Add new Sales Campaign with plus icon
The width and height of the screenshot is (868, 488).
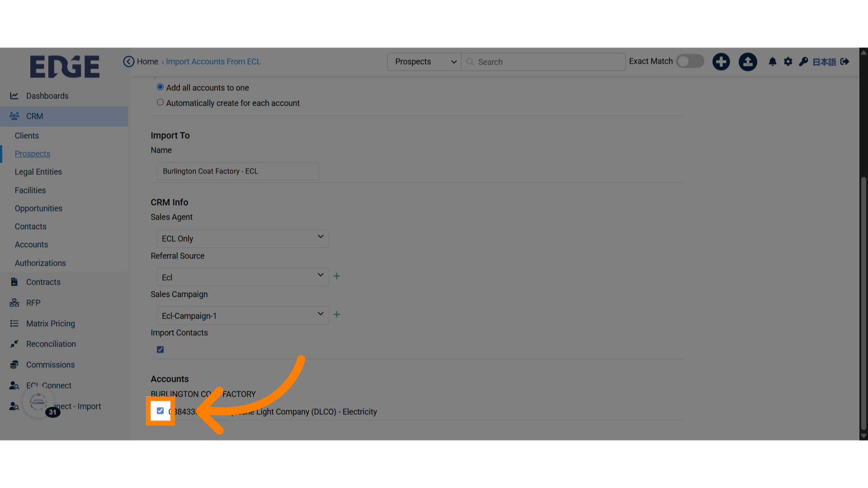(337, 314)
